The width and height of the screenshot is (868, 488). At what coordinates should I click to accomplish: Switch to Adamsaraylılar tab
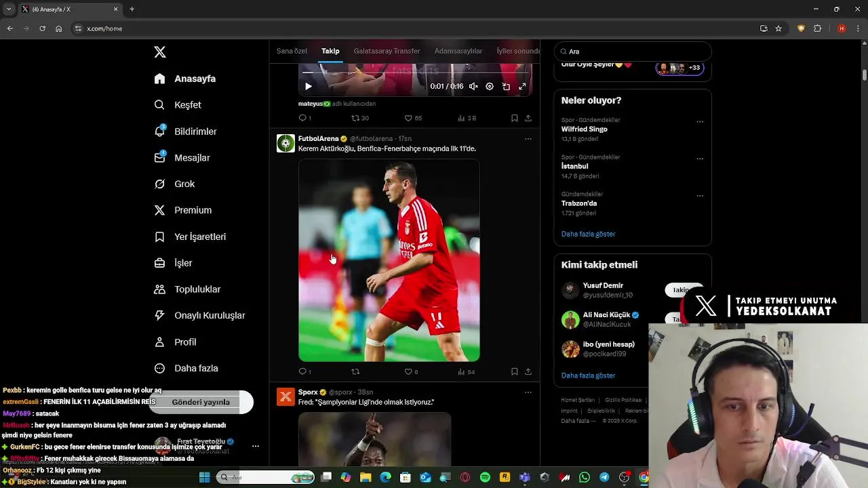click(x=458, y=51)
